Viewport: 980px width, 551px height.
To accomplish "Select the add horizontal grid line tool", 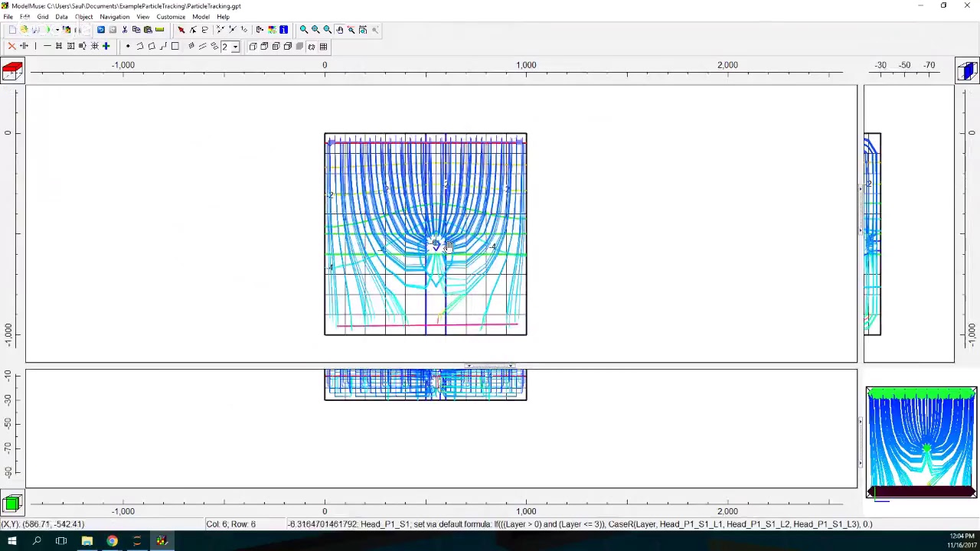I will [x=47, y=47].
